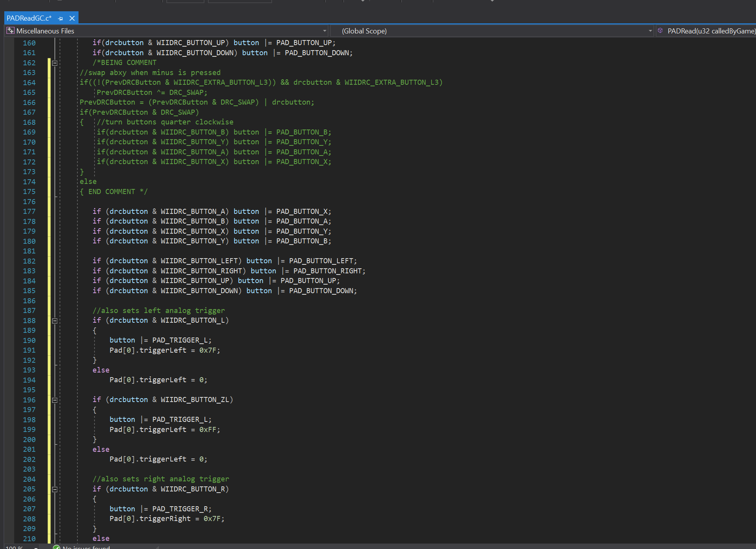Image resolution: width=756 pixels, height=549 pixels.
Task: Pin the PADReadGC.c tab
Action: 60,18
